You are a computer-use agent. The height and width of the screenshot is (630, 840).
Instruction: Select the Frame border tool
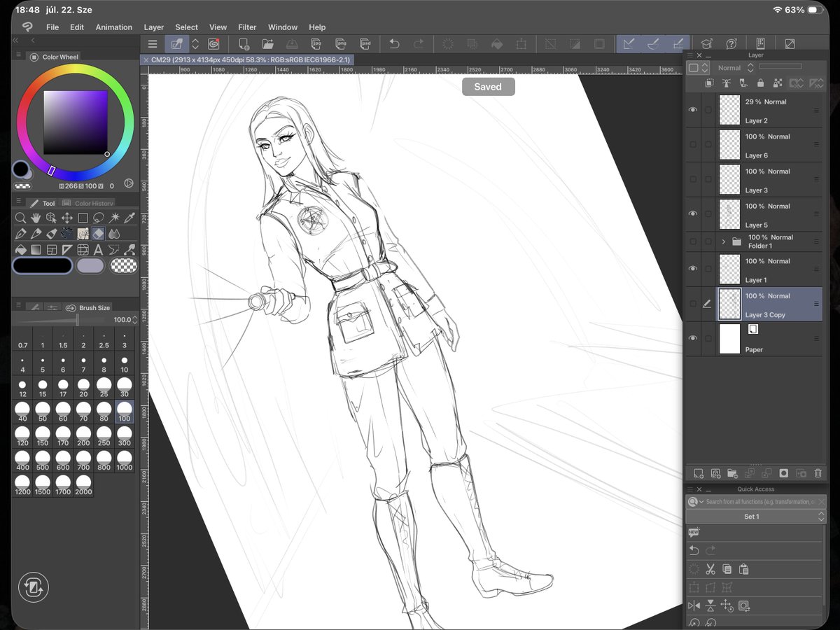(x=52, y=249)
